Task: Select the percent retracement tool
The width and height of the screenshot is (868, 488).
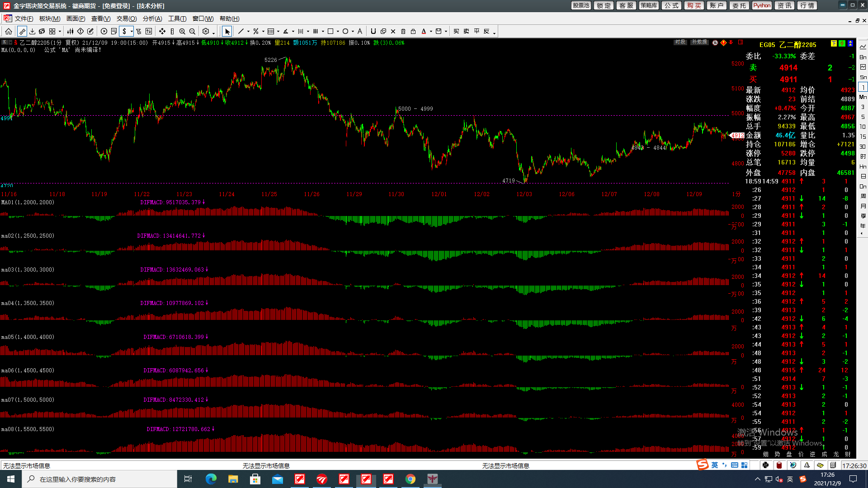Action: coord(256,31)
